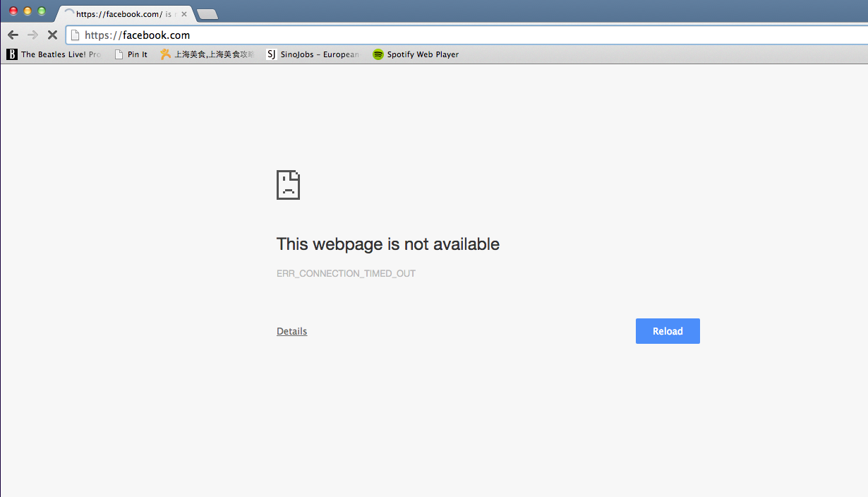The height and width of the screenshot is (497, 868).
Task: Click the green zoom window button
Action: pos(42,11)
